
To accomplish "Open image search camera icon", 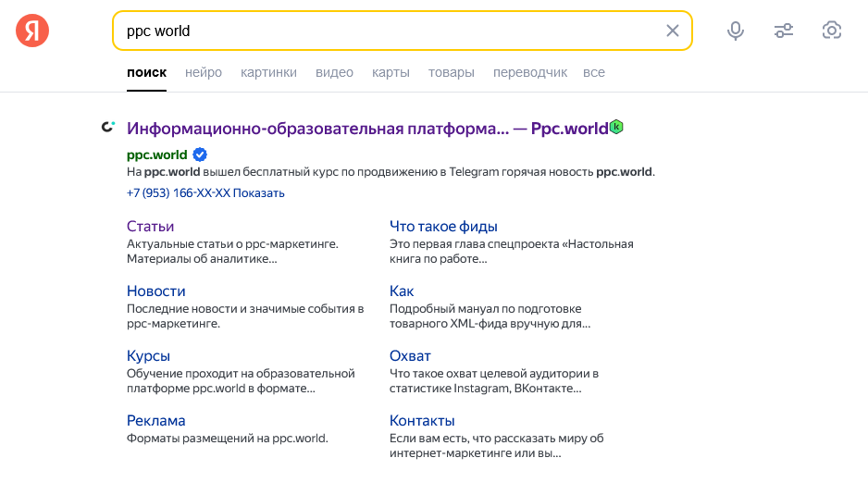I will click(x=832, y=31).
